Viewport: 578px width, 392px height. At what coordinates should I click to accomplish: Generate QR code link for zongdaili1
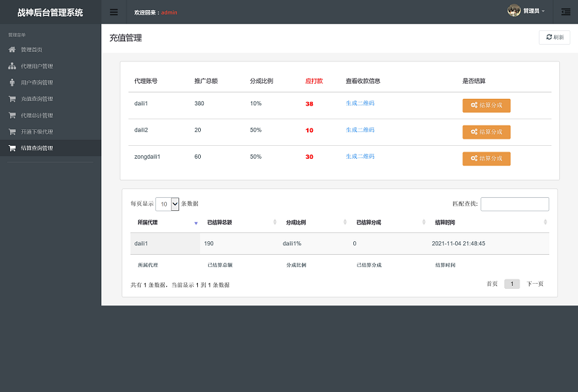pyautogui.click(x=360, y=156)
